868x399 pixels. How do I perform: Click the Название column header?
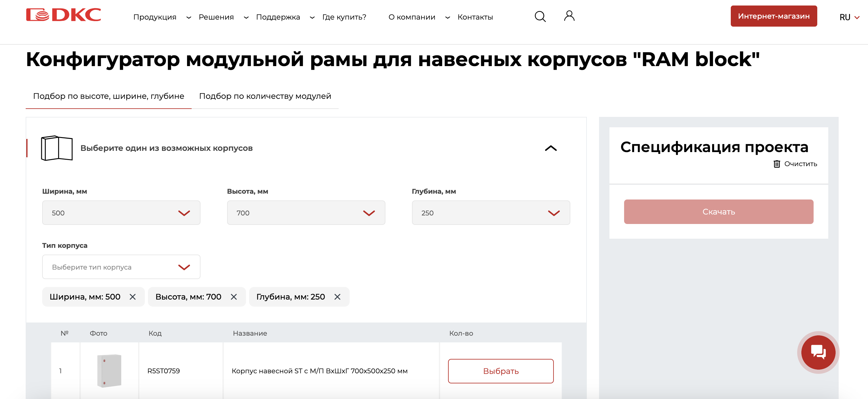(x=250, y=333)
